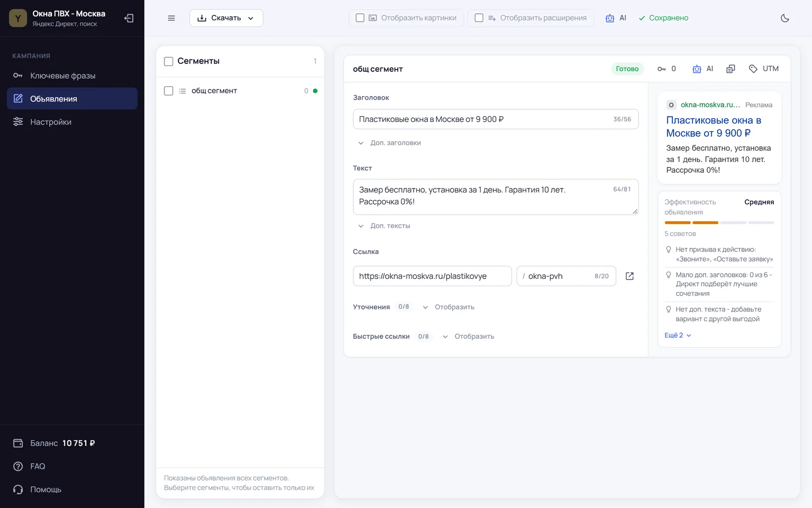Expand Ещё 2 tips
This screenshot has width=812, height=508.
(678, 335)
